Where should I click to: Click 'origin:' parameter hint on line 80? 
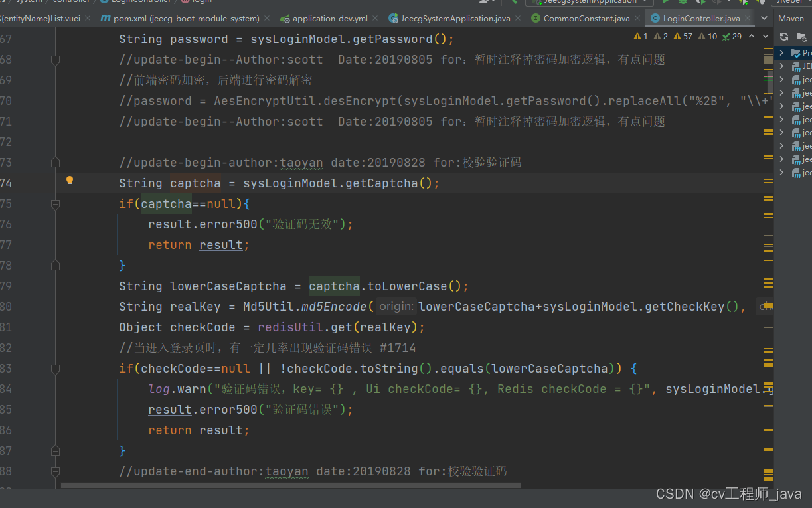click(396, 307)
